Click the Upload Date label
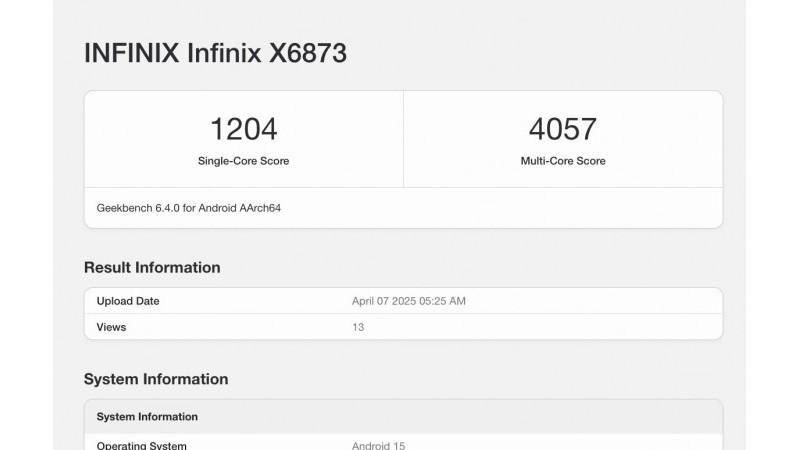Image resolution: width=800 pixels, height=450 pixels. click(x=128, y=301)
